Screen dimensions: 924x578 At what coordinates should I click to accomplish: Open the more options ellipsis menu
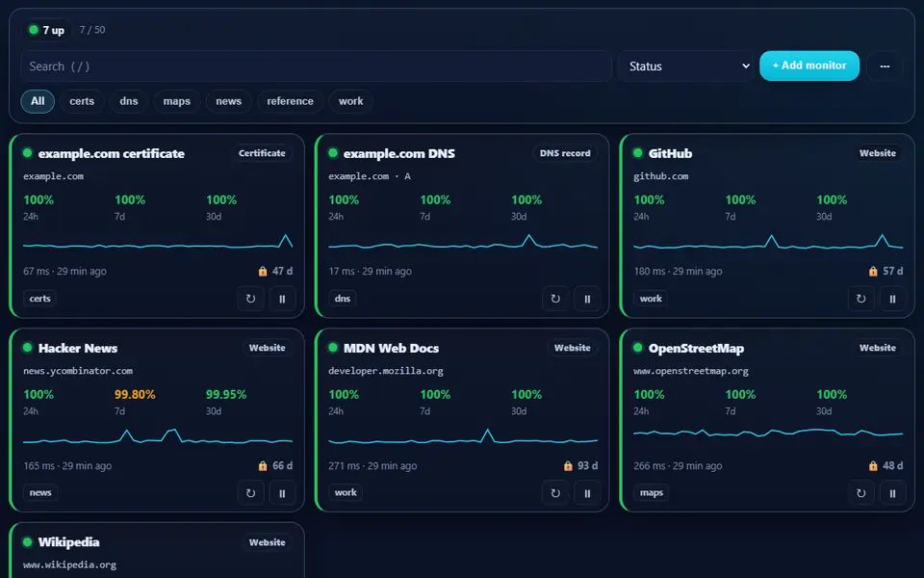(x=885, y=66)
